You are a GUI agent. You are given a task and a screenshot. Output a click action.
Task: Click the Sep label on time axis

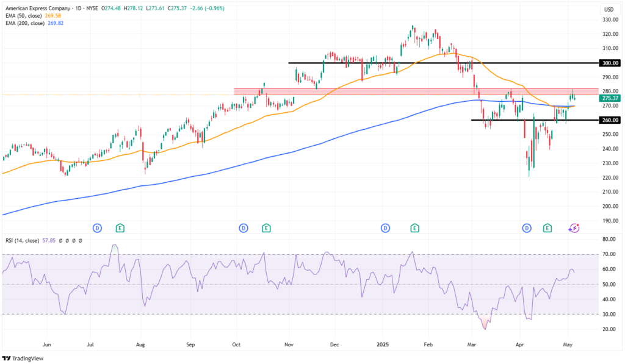(x=190, y=344)
